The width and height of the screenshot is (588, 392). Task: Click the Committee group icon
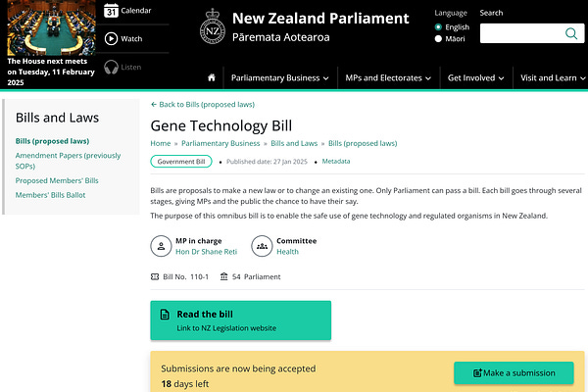point(262,246)
